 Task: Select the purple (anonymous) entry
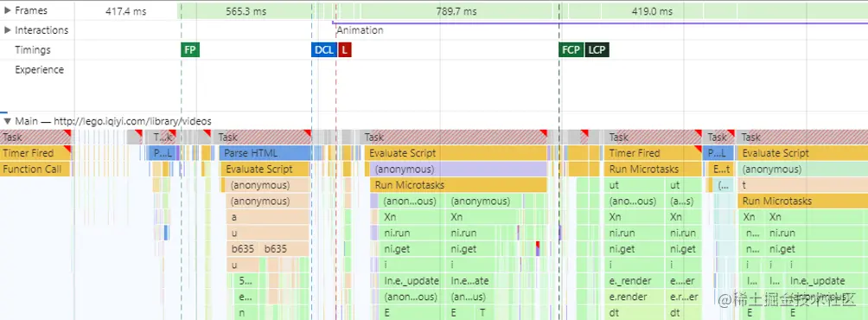459,170
